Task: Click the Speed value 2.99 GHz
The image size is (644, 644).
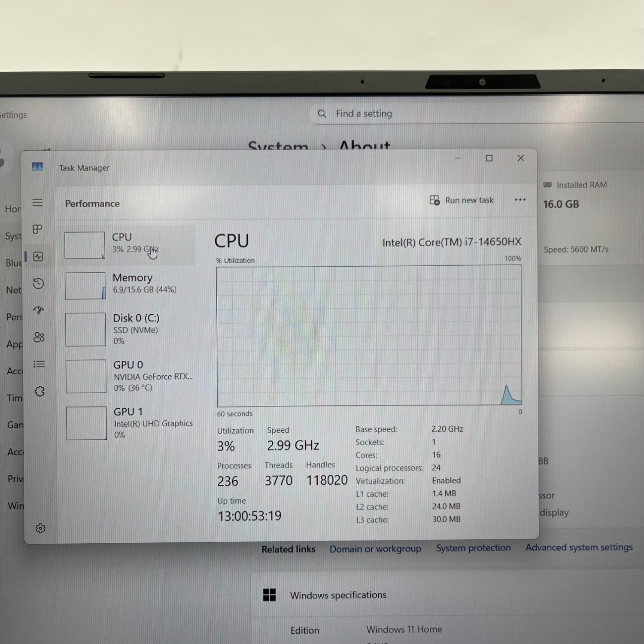Action: point(293,445)
